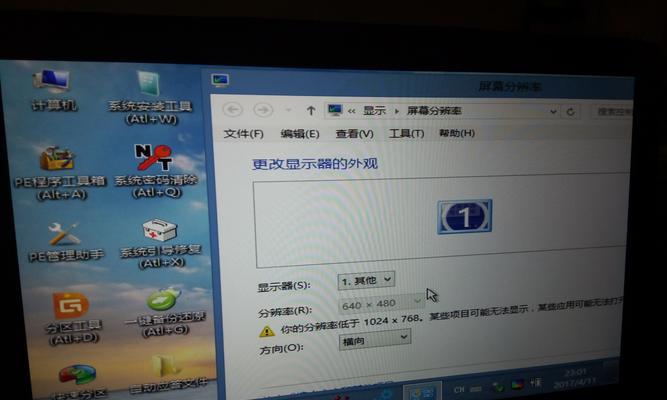
Task: Click the Back arrow in screen resolution window
Action: pyautogui.click(x=233, y=110)
